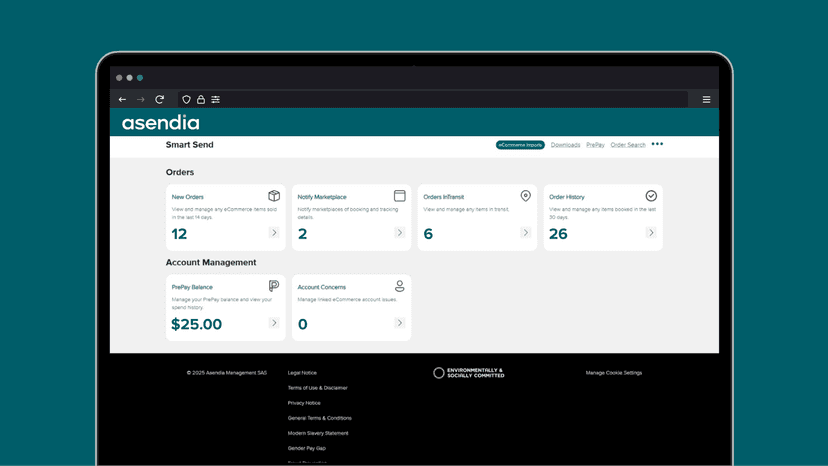828x466 pixels.
Task: Click Manage Cookie Settings in footer
Action: click(x=614, y=372)
